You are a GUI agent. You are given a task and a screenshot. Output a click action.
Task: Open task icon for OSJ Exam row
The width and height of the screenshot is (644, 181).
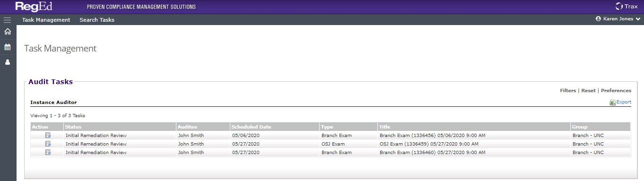pyautogui.click(x=48, y=144)
